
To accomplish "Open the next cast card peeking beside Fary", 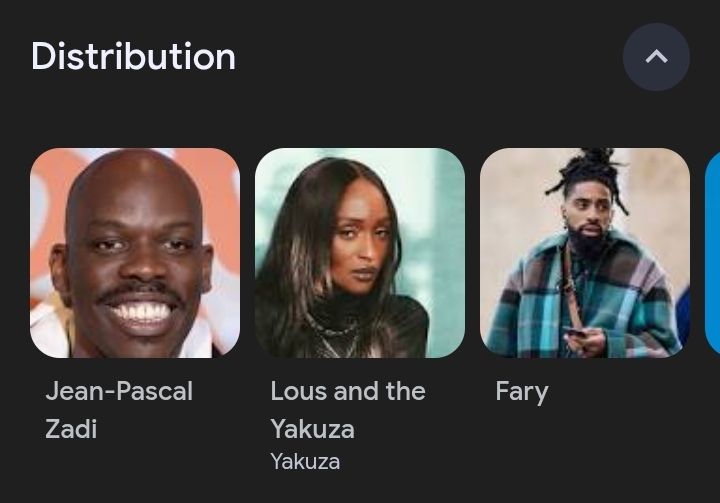I will (712, 253).
